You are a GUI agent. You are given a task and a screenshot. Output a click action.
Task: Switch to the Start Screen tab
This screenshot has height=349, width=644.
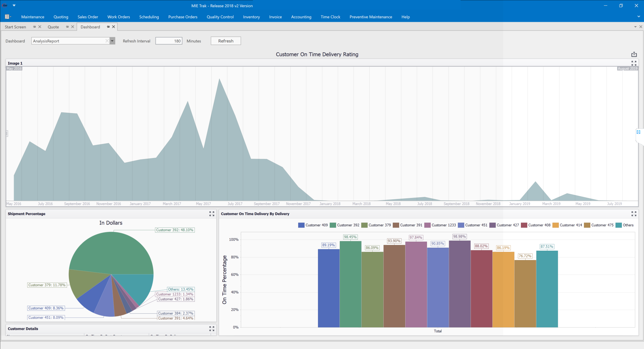tap(15, 27)
